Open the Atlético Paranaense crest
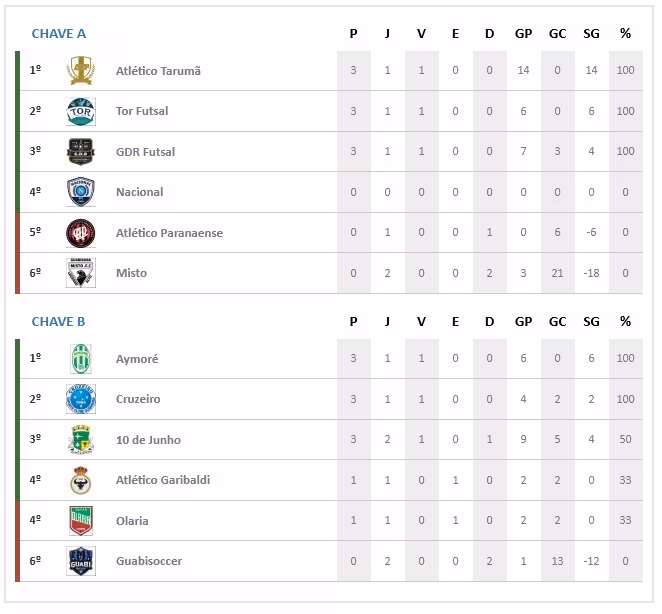This screenshot has height=614, width=662. (81, 233)
